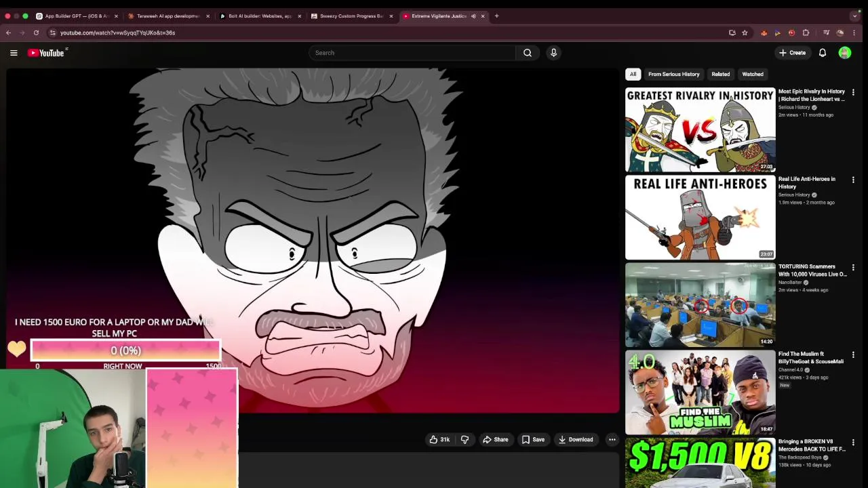
Task: Open the $1,500 V8 thumbnail
Action: [x=700, y=463]
